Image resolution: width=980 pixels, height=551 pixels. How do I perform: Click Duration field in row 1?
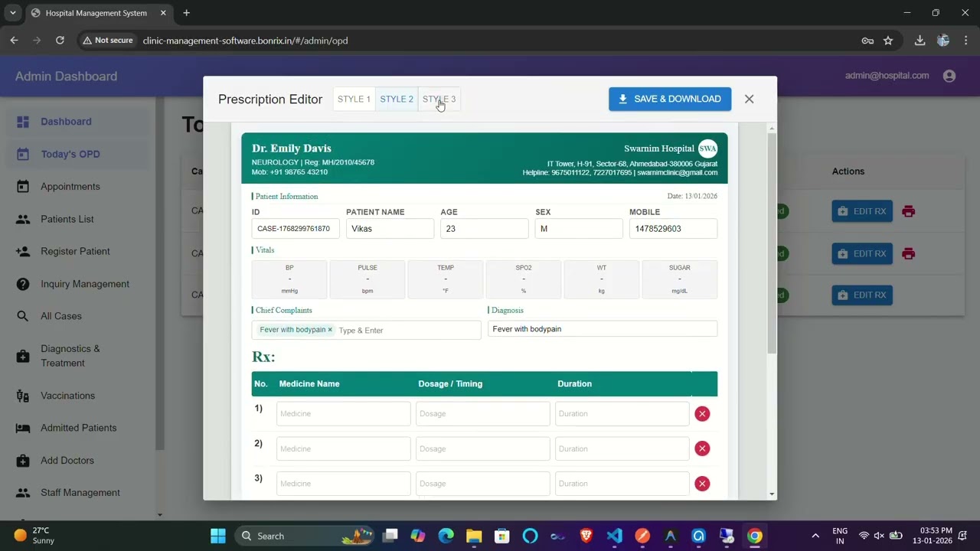click(x=622, y=414)
